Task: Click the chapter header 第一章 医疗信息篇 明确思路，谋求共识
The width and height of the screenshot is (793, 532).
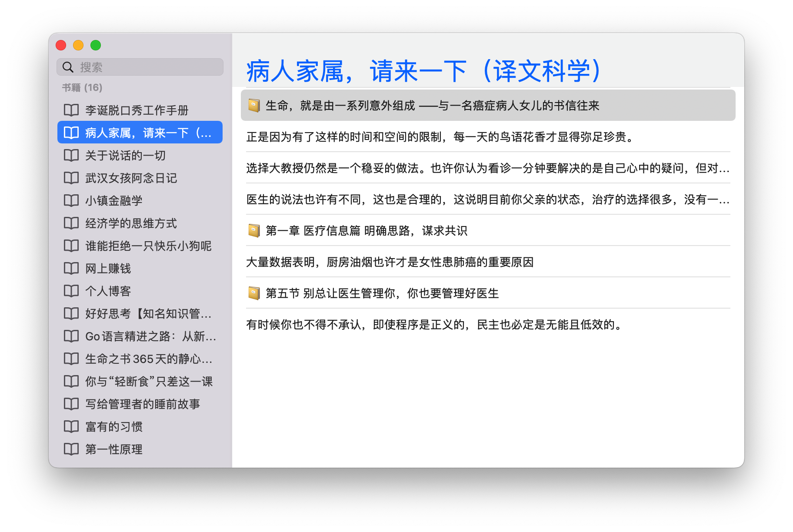Action: pos(367,231)
